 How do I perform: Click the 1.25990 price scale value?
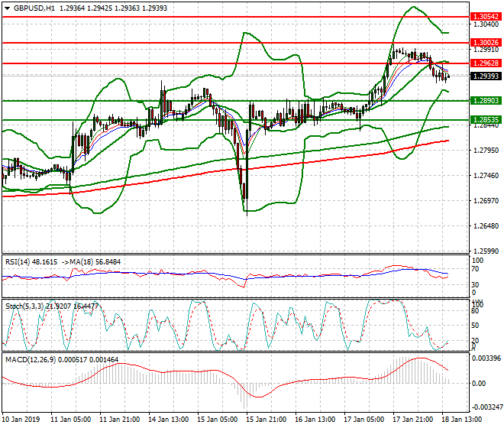(x=486, y=251)
